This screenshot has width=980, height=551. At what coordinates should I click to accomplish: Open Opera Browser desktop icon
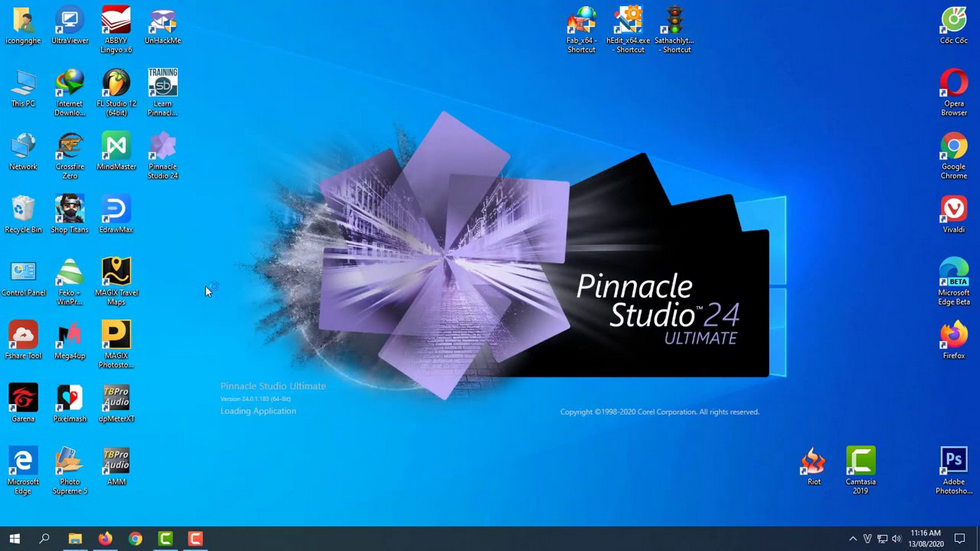click(x=954, y=92)
